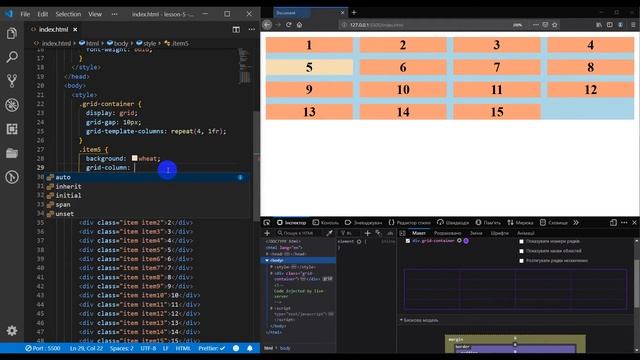Add a new rule in the rules pane
This screenshot has height=360, width=640.
(x=367, y=233)
